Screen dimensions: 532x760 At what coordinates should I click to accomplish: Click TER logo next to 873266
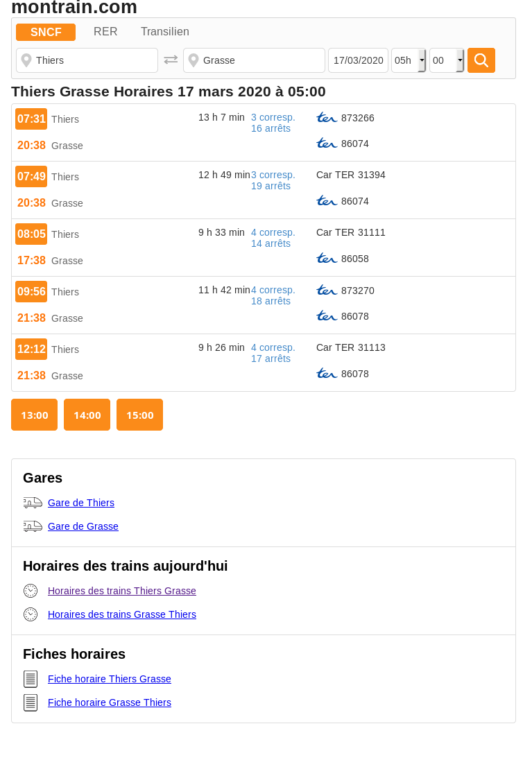tap(327, 118)
